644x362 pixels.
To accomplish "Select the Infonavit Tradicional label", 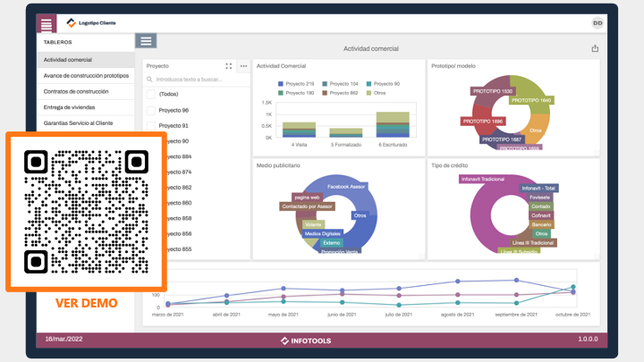I will [483, 180].
